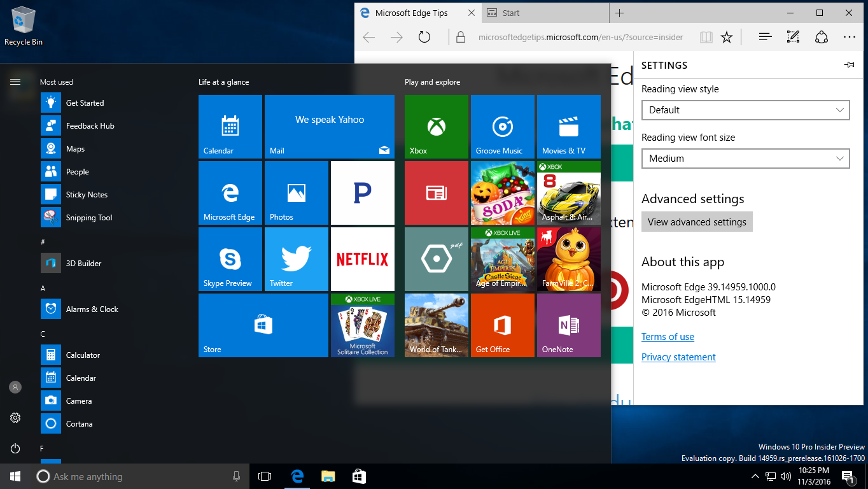Open the Asphalt 8 tile

pyautogui.click(x=569, y=193)
